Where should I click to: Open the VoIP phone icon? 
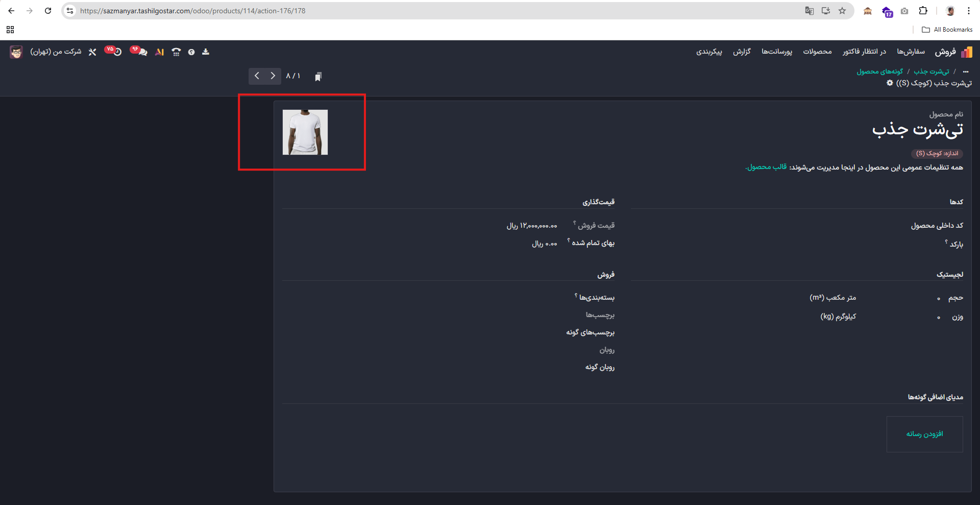point(176,52)
